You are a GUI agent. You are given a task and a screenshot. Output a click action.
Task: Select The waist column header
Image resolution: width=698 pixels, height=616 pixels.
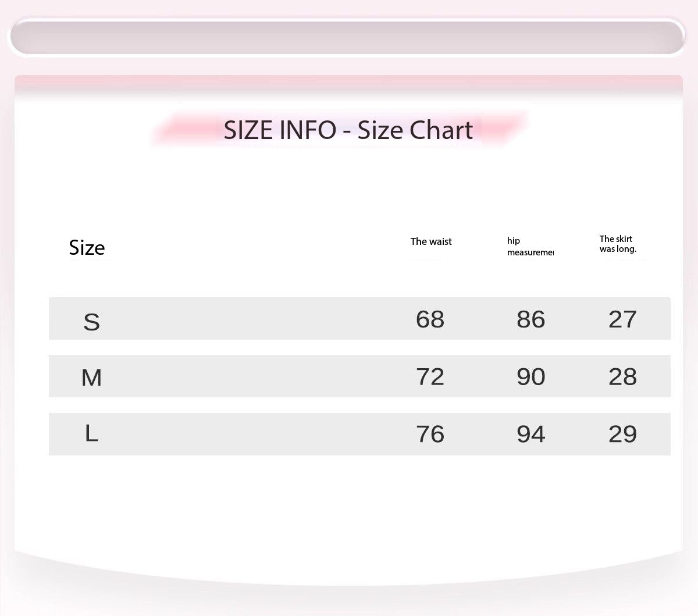tap(431, 241)
